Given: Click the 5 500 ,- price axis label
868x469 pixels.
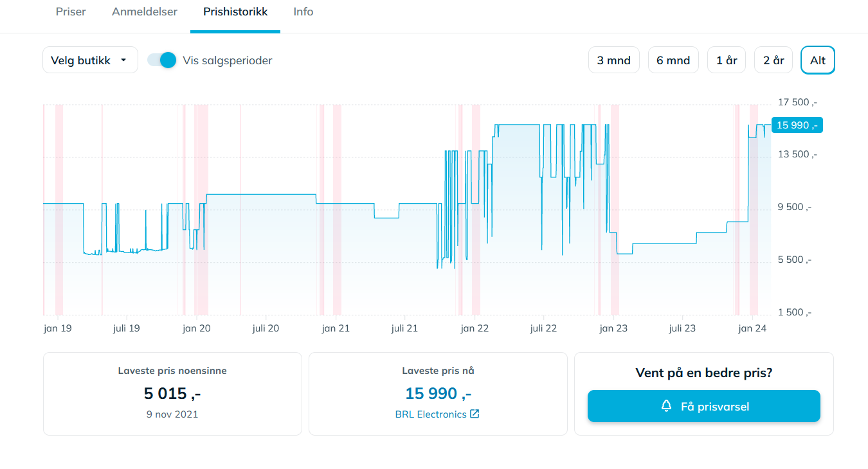Looking at the screenshot, I should [x=795, y=260].
